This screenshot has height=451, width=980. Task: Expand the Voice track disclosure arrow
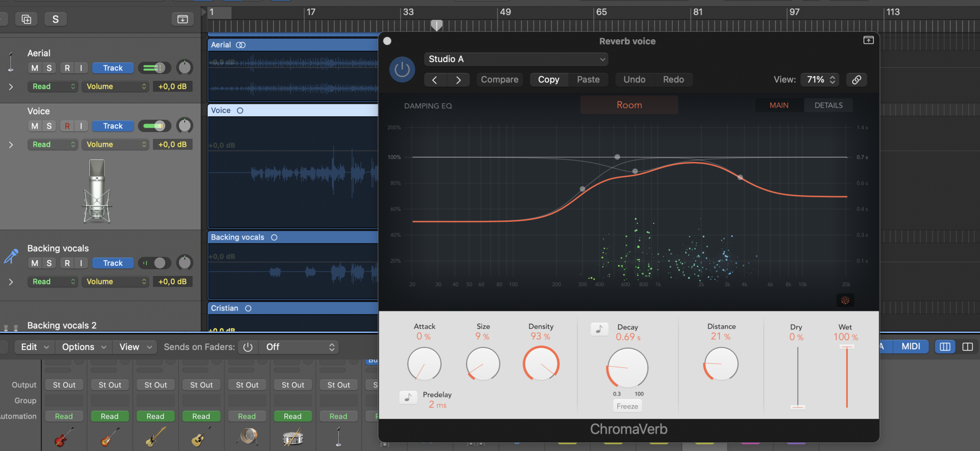coord(11,144)
